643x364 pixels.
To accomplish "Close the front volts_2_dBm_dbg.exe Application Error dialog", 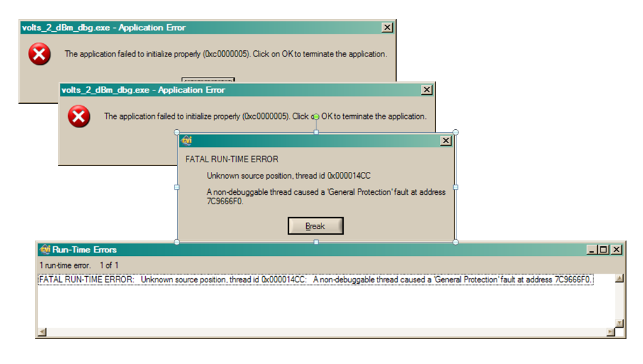I will (427, 90).
